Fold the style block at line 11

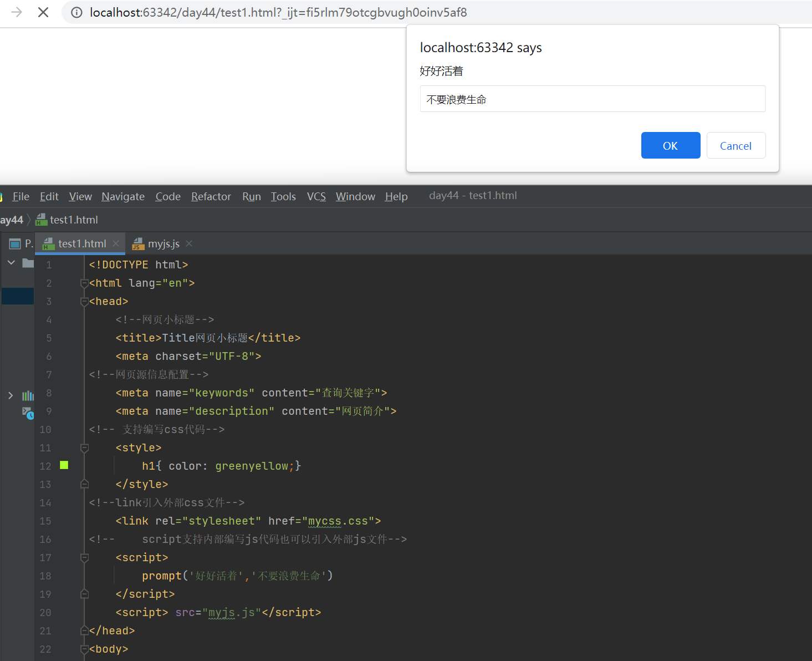84,448
